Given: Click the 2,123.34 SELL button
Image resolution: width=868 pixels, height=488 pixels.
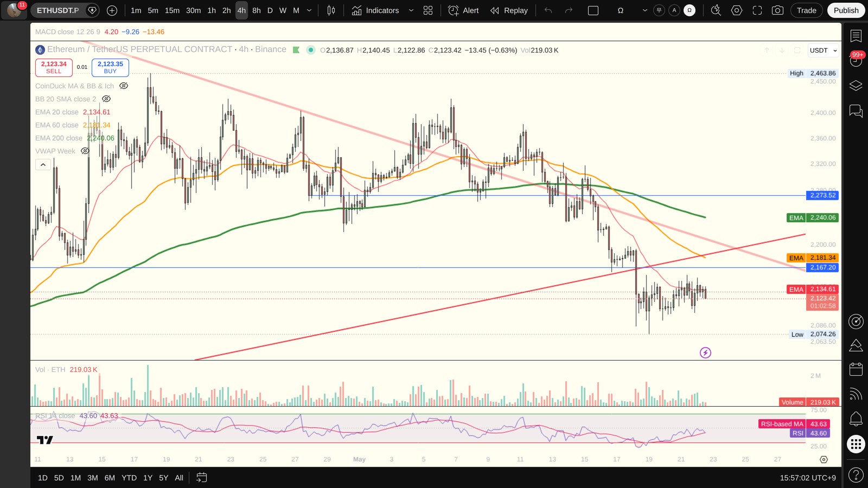Looking at the screenshot, I should tap(54, 67).
